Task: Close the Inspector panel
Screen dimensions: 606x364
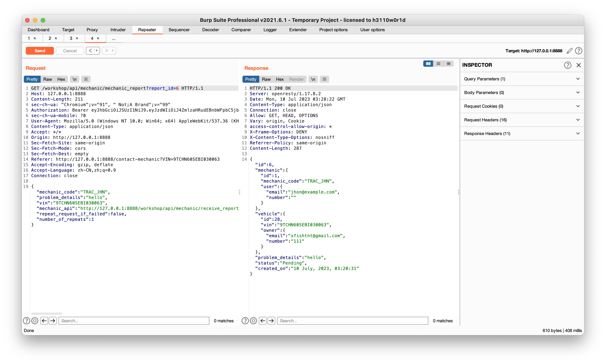Action: (x=578, y=65)
